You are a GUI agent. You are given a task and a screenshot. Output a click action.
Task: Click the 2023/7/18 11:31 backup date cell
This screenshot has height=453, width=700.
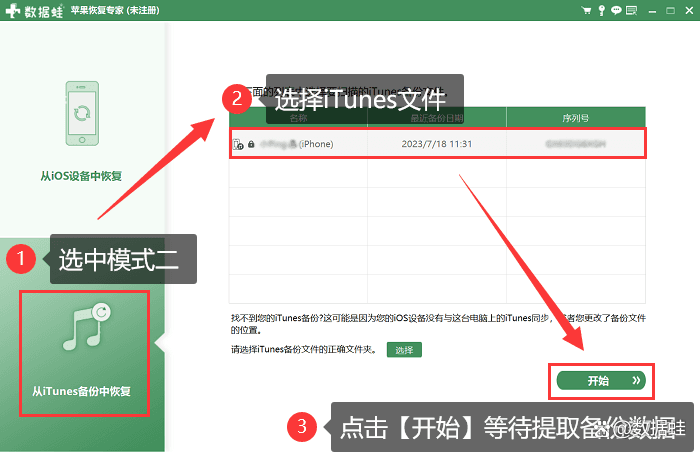437,144
